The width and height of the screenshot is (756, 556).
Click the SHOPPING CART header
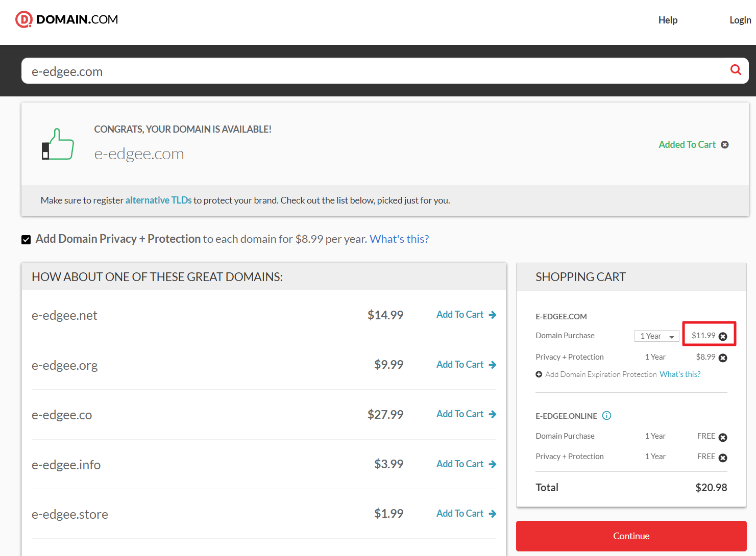pyautogui.click(x=580, y=277)
